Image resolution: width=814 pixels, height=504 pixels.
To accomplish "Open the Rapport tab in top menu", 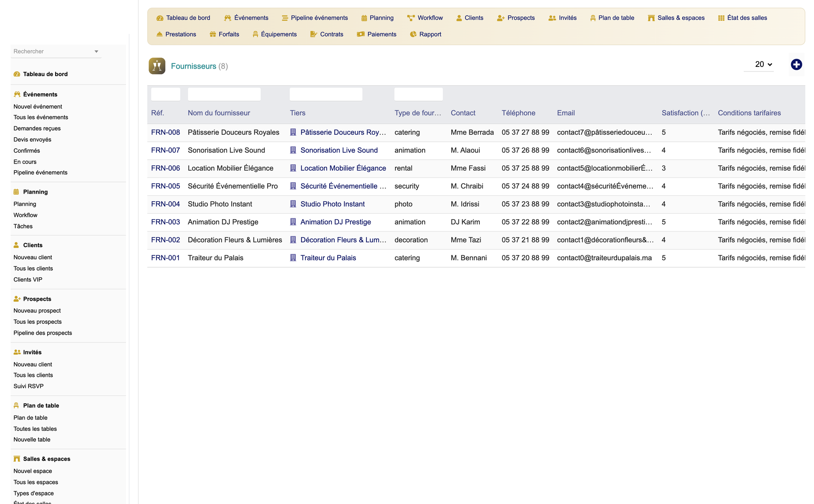I will 425,34.
